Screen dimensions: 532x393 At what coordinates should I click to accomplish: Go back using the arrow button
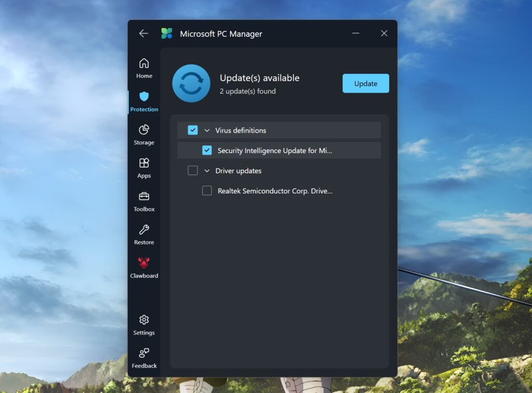pyautogui.click(x=143, y=33)
